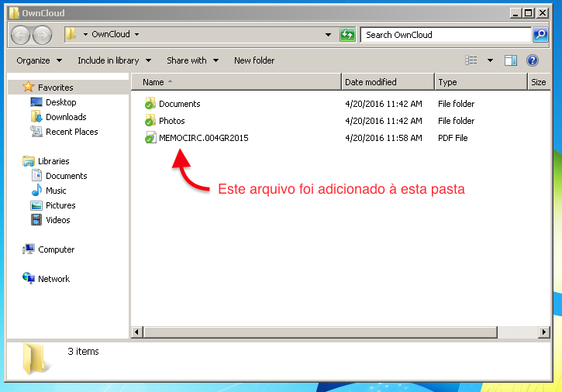Click the Music library note icon

[x=36, y=191]
